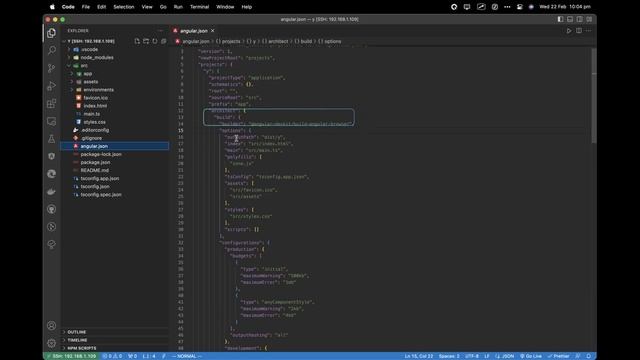Open the Run and Debug view
The image size is (640, 360).
click(x=51, y=86)
